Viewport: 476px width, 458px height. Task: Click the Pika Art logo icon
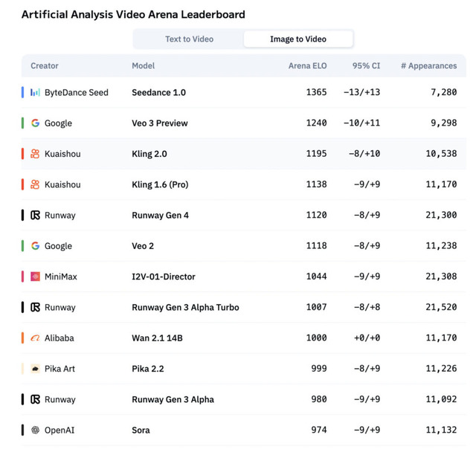point(35,369)
